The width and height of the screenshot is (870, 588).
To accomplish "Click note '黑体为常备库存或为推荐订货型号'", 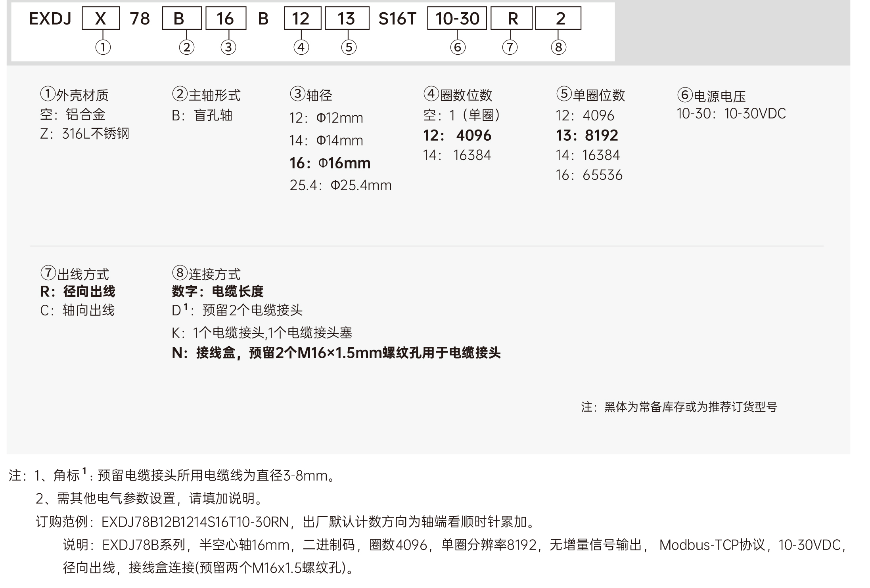I will click(x=690, y=407).
